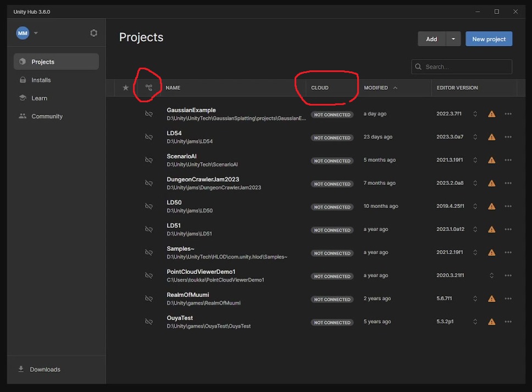Open the Samples~ project

[x=180, y=249]
